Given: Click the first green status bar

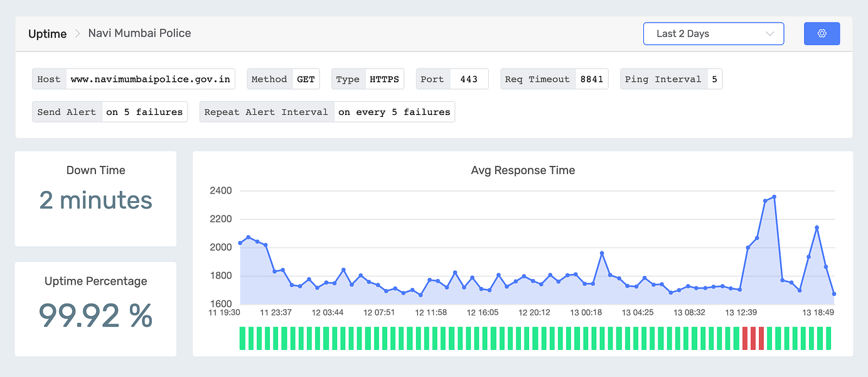Looking at the screenshot, I should (242, 338).
